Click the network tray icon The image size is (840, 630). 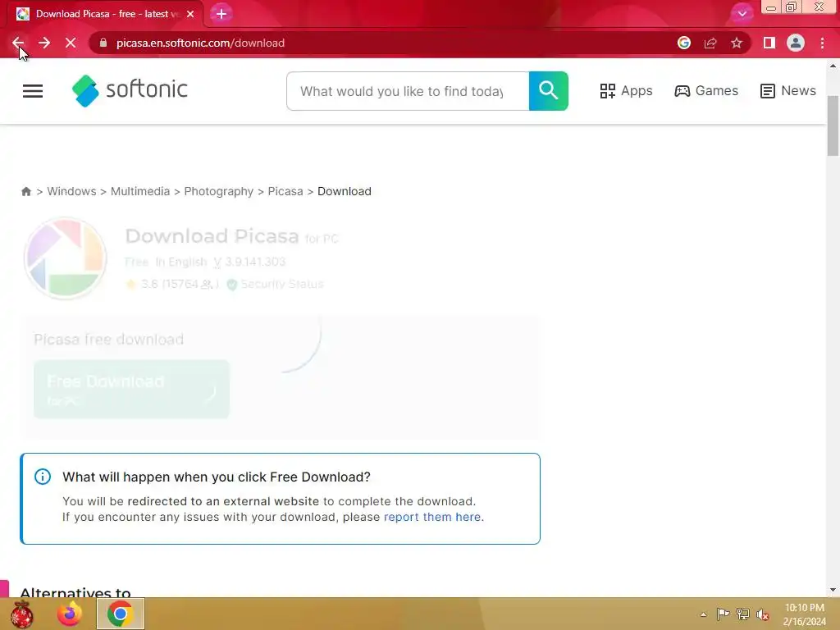pos(743,614)
